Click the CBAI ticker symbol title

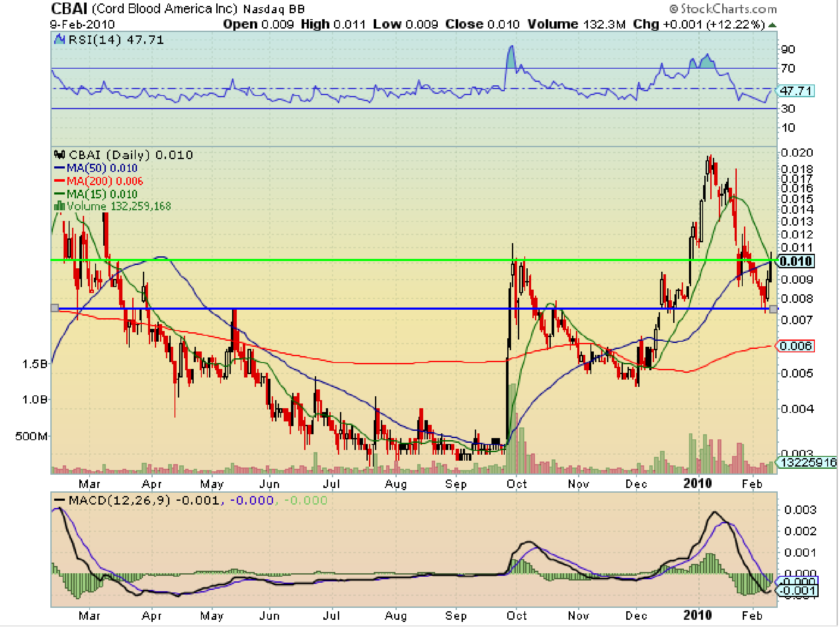69,9
